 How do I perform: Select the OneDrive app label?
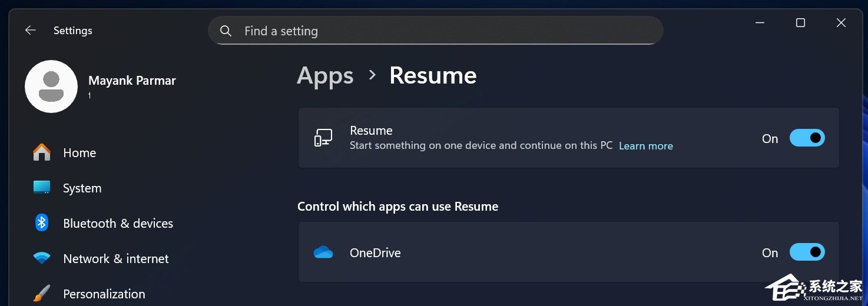375,253
